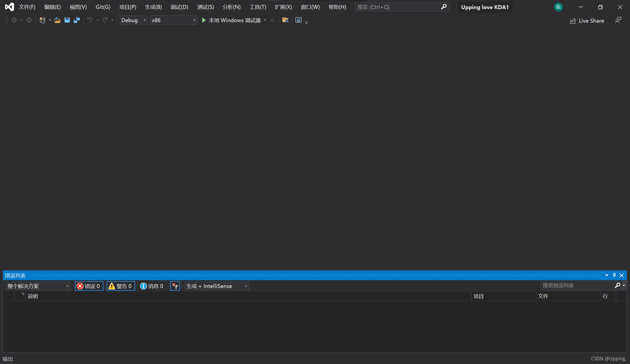Toggle the Warnings 0 filter
This screenshot has height=364, width=630.
[121, 286]
